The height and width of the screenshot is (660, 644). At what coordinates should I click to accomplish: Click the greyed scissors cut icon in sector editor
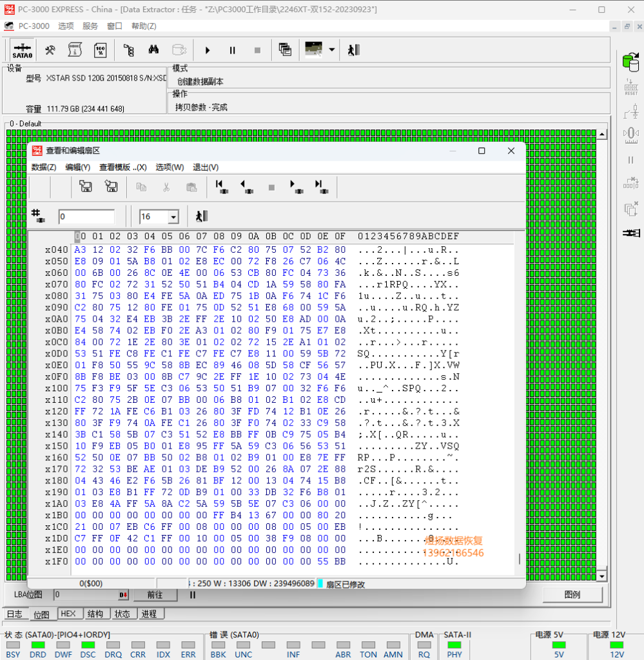point(166,188)
